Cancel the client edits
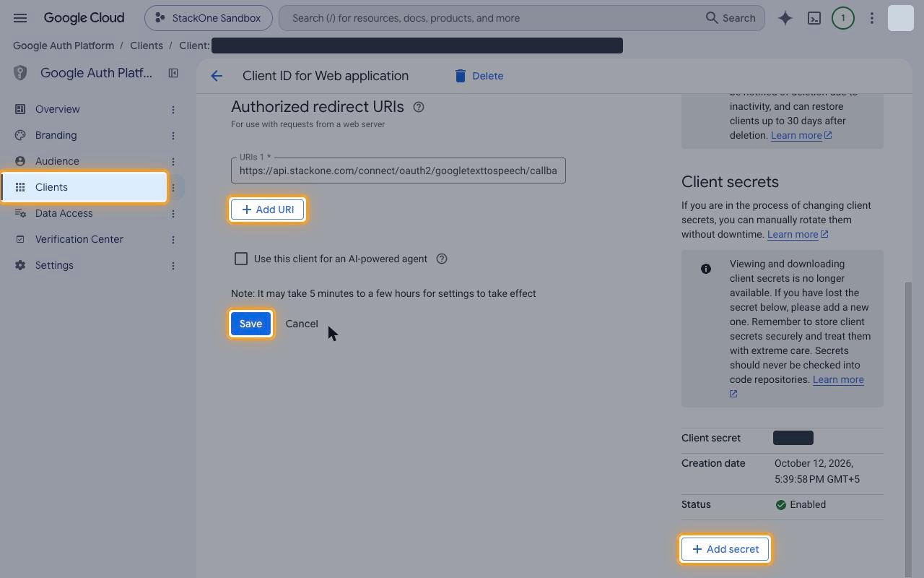This screenshot has height=578, width=924. (302, 324)
